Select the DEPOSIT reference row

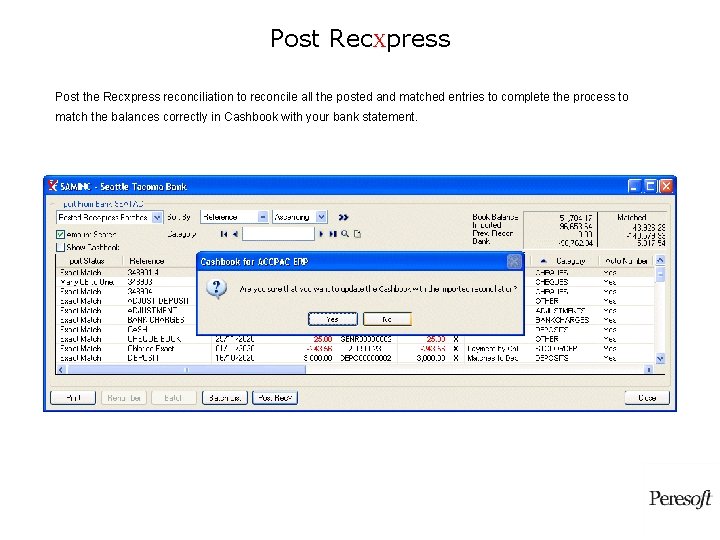click(x=143, y=358)
